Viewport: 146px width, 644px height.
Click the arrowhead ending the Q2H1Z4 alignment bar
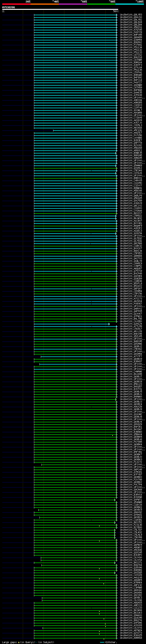pyautogui.click(x=109, y=324)
